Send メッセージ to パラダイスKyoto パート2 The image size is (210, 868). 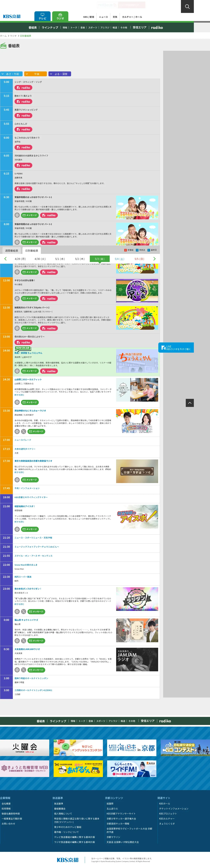(30, 328)
